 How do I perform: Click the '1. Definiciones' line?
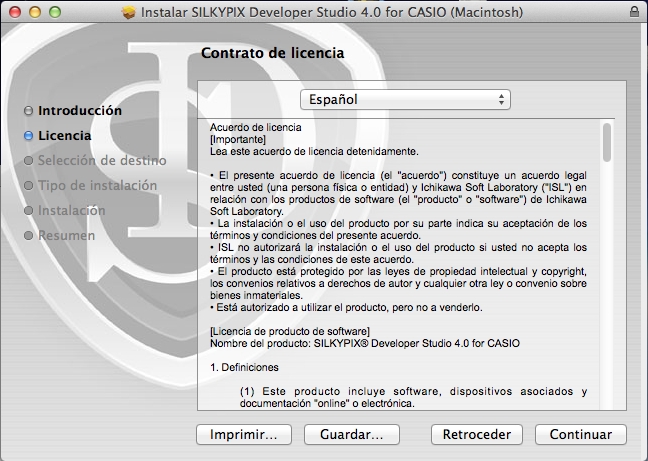pos(244,367)
